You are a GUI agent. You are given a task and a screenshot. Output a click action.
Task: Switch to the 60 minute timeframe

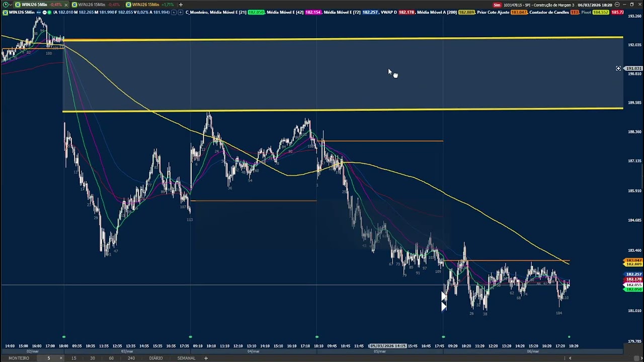[111, 358]
